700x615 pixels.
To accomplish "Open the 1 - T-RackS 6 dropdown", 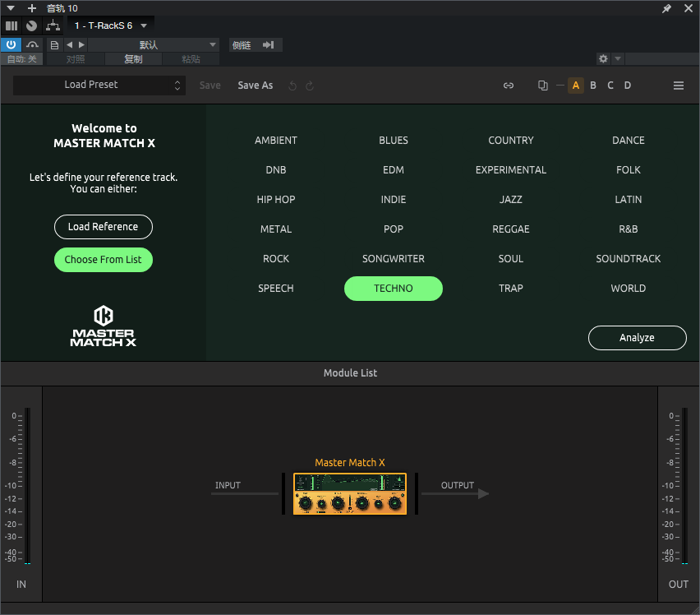I will click(x=111, y=26).
